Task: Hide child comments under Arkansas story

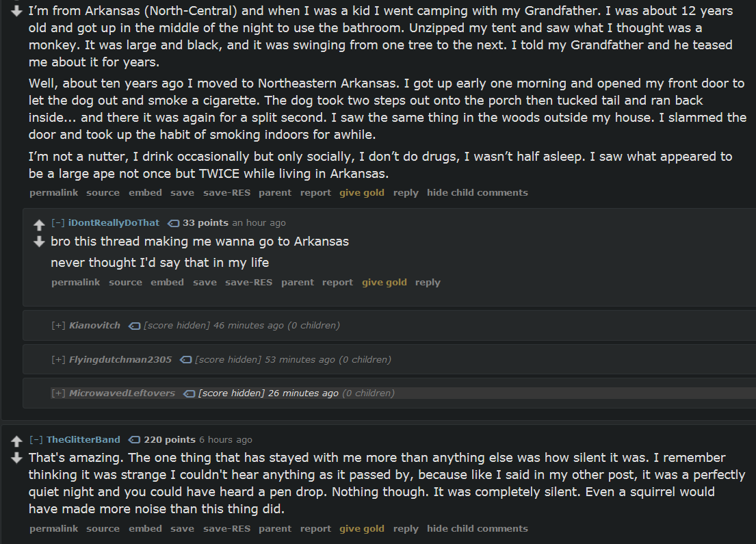Action: click(x=477, y=193)
